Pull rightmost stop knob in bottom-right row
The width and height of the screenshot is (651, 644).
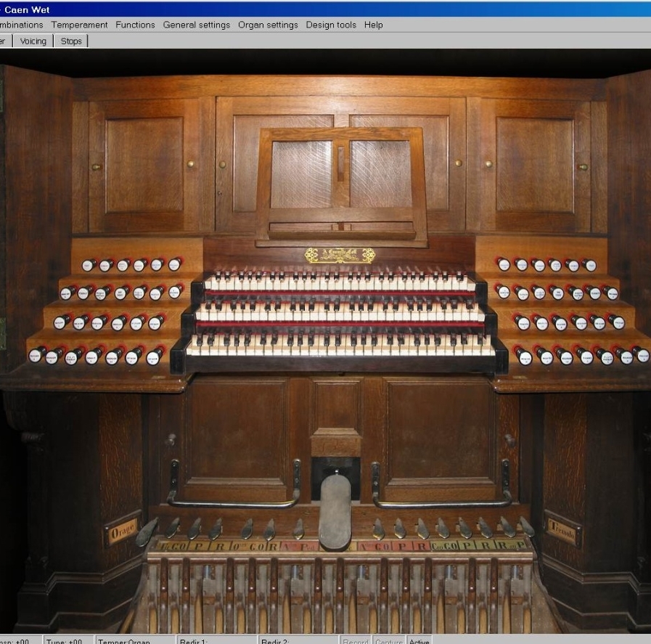[x=642, y=355]
